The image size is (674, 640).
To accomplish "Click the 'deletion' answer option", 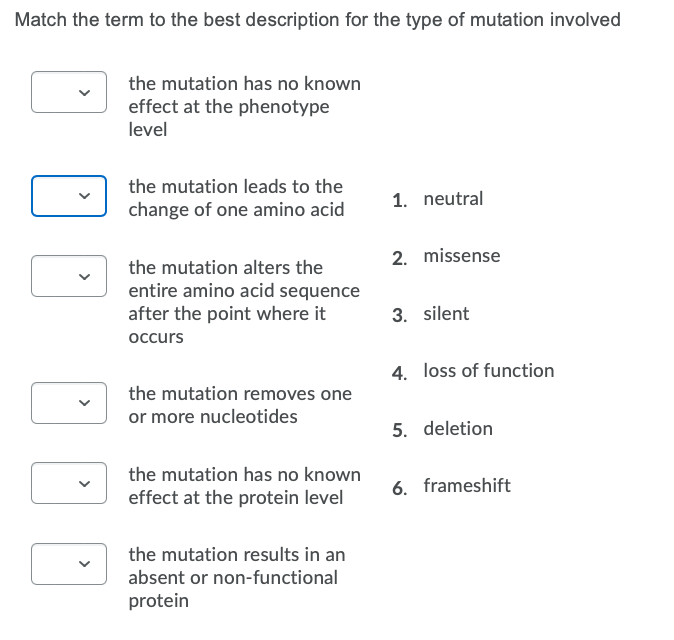I will tap(458, 429).
